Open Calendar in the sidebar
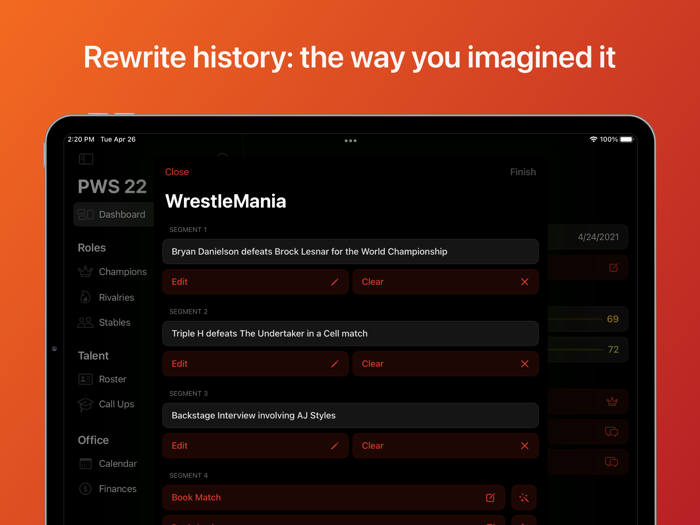The width and height of the screenshot is (700, 525). (x=117, y=463)
